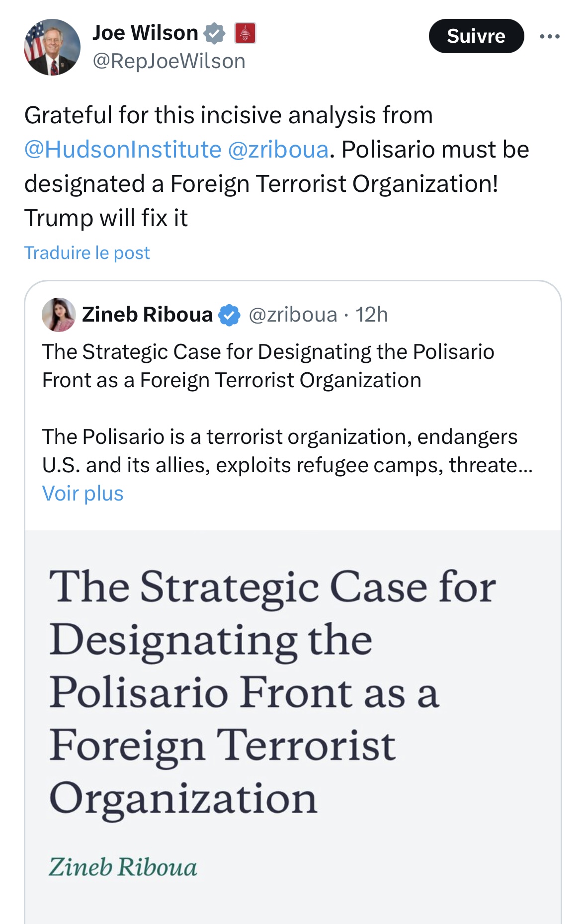586x924 pixels.
Task: Open the @HudsonInstitute mention link
Action: coord(123,149)
